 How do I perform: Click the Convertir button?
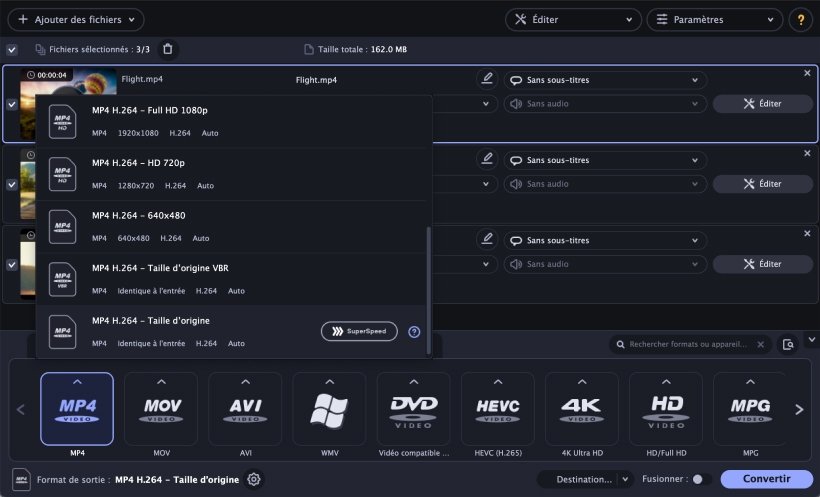point(767,479)
